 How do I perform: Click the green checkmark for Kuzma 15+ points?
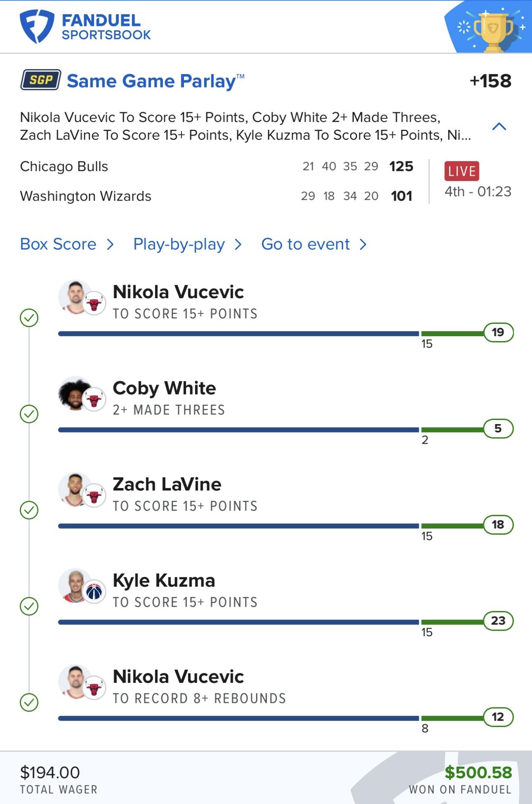coord(29,606)
